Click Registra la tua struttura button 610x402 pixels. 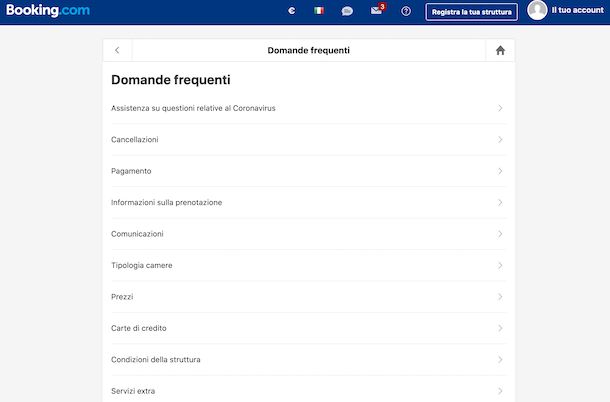[x=471, y=12]
